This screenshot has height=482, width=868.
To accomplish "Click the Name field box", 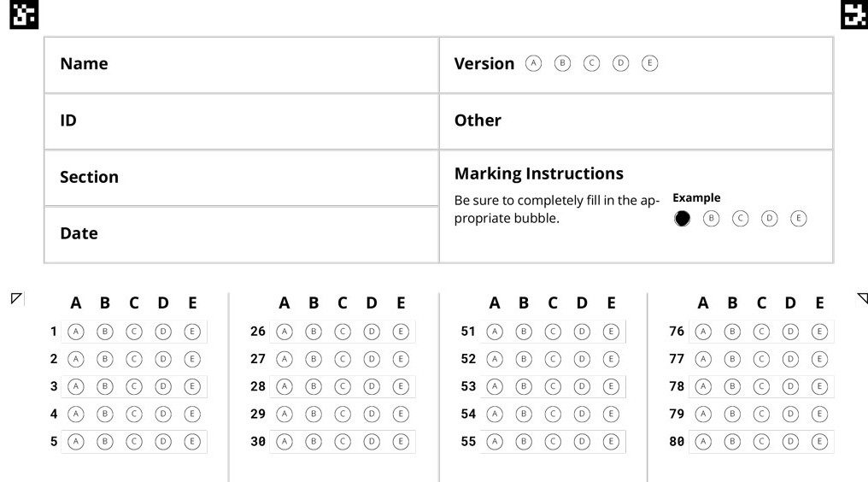I will [x=242, y=65].
